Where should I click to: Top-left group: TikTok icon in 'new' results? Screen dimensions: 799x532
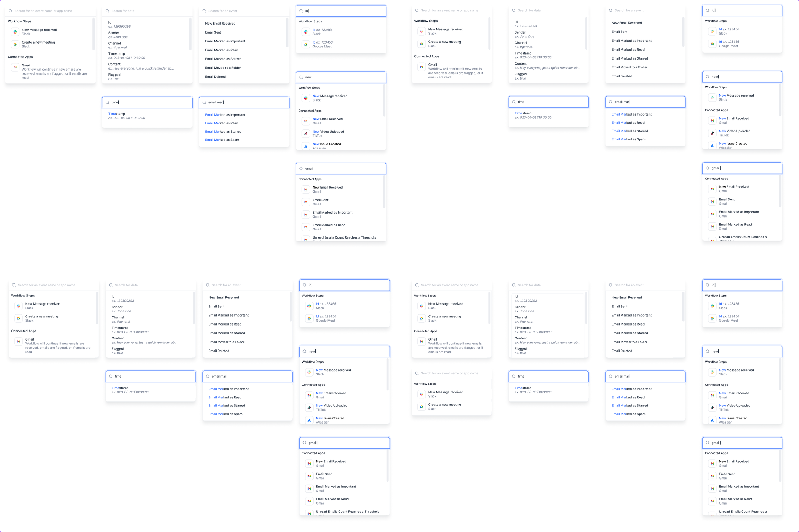pos(306,134)
